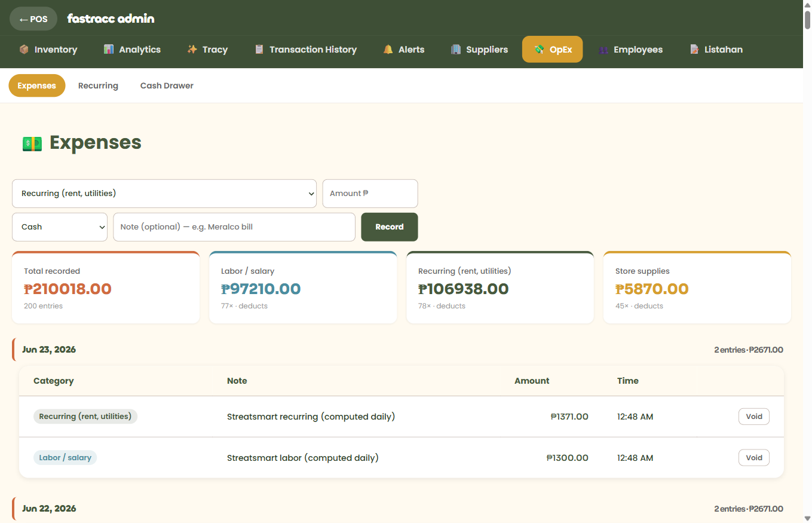Click the scrollbar down arrow
The image size is (812, 523).
807,518
